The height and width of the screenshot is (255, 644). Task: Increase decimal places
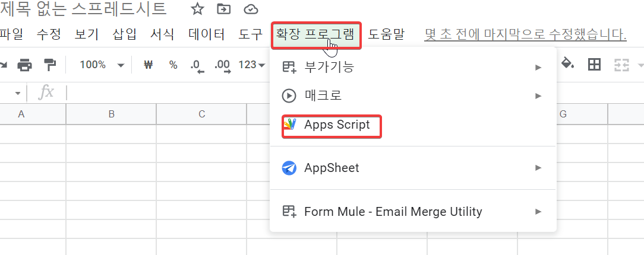(x=223, y=66)
